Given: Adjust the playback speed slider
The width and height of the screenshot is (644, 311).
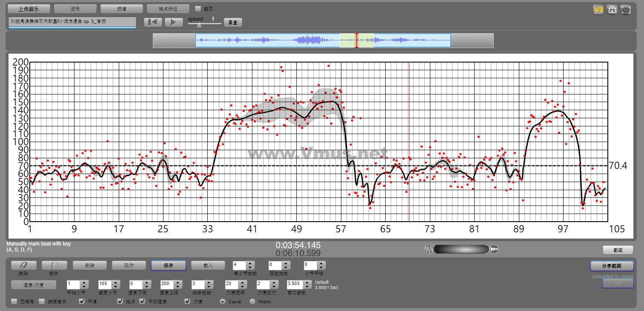Looking at the screenshot, I should (x=199, y=25).
